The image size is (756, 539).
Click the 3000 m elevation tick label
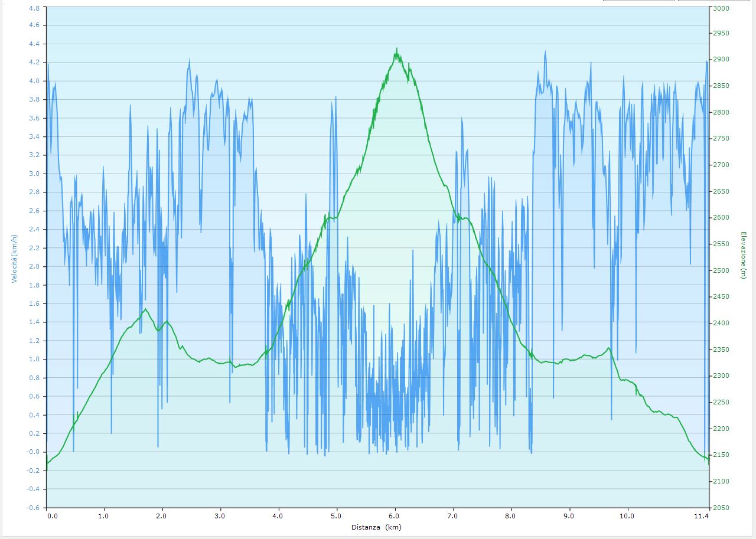721,8
